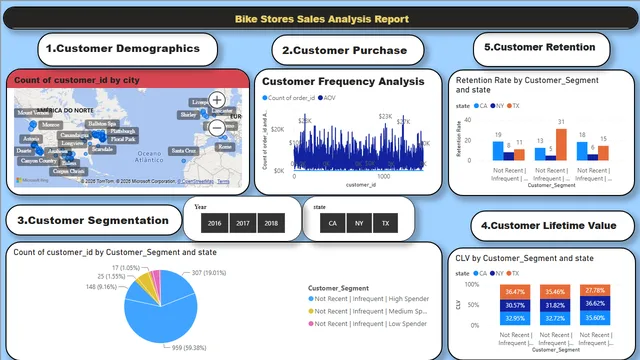Screen dimensions: 640x360
Task: Select the 307 (19.01%) pie slice
Action: tap(175, 287)
